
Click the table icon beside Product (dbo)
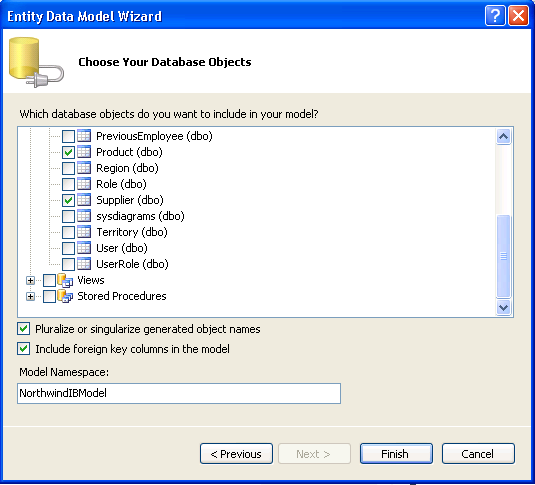tap(84, 152)
